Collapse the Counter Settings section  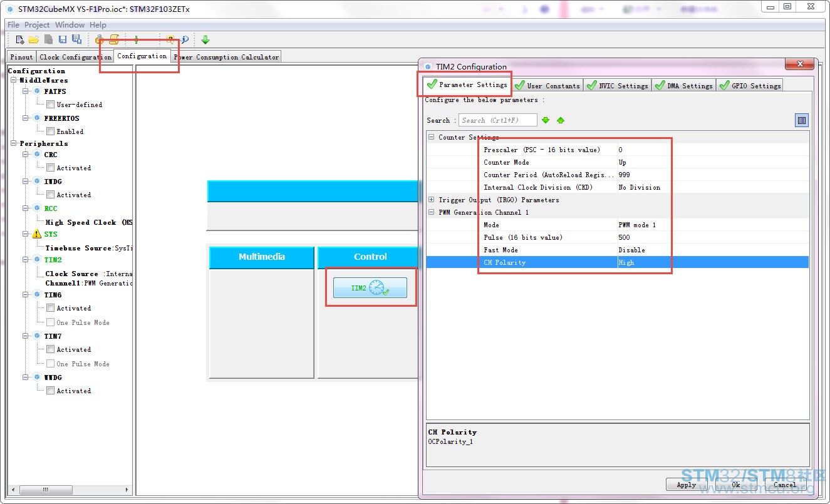click(x=431, y=137)
